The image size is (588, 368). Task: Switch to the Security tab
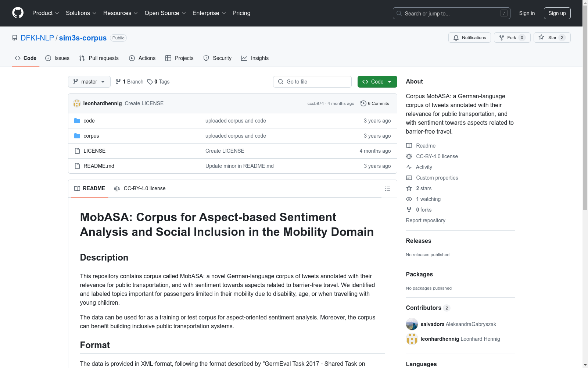point(218,58)
